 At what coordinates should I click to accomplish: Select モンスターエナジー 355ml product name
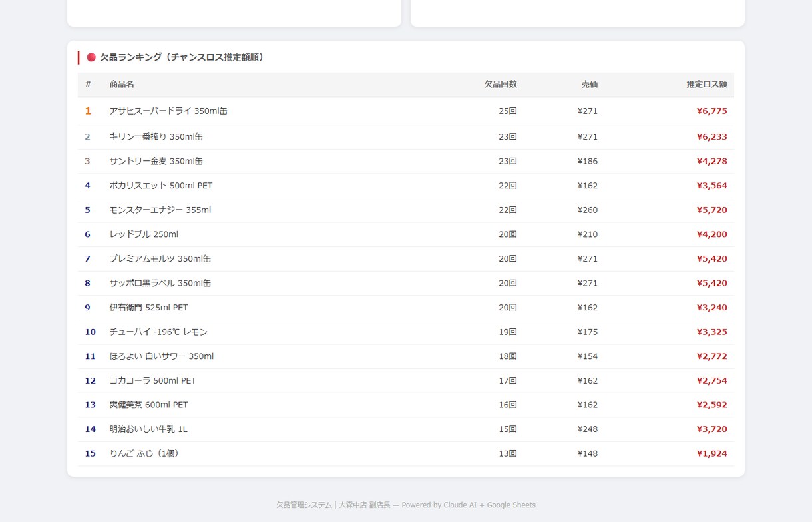[x=160, y=210]
